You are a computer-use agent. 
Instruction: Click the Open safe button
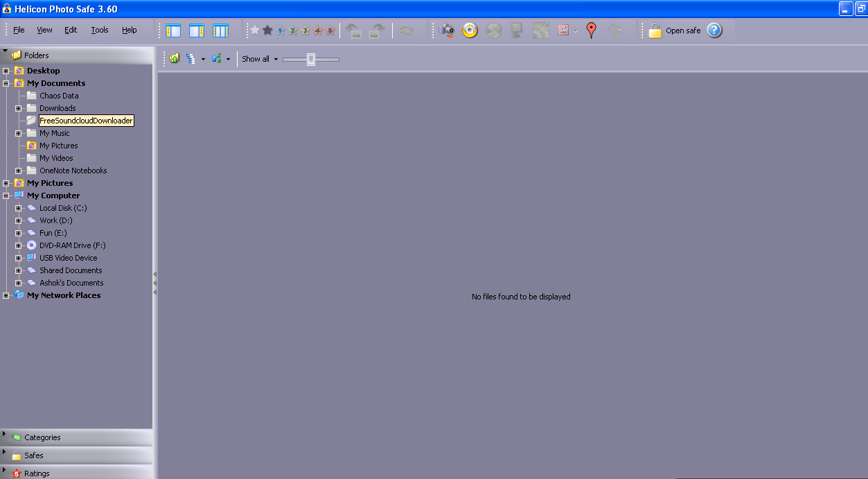click(675, 31)
